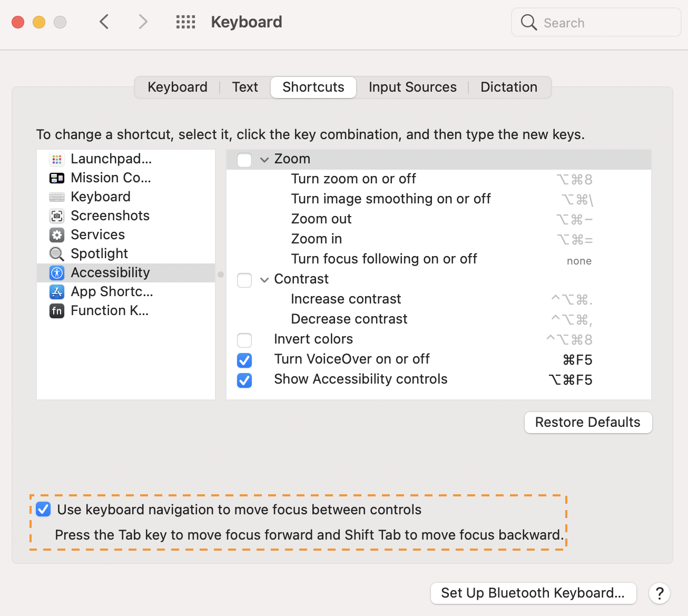Screen dimensions: 688x616
Task: Click the Launchpad icon in shortcut list
Action: (x=57, y=159)
